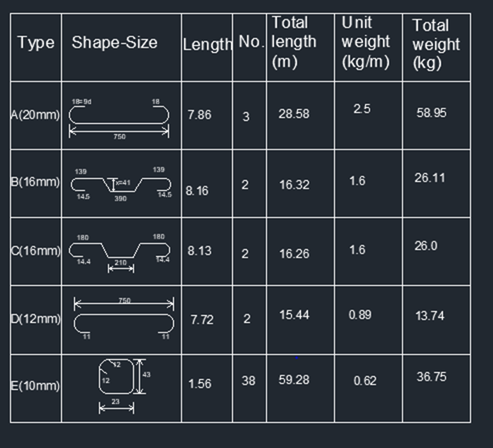Select the length value 8.16
493x448 pixels.
click(x=197, y=191)
